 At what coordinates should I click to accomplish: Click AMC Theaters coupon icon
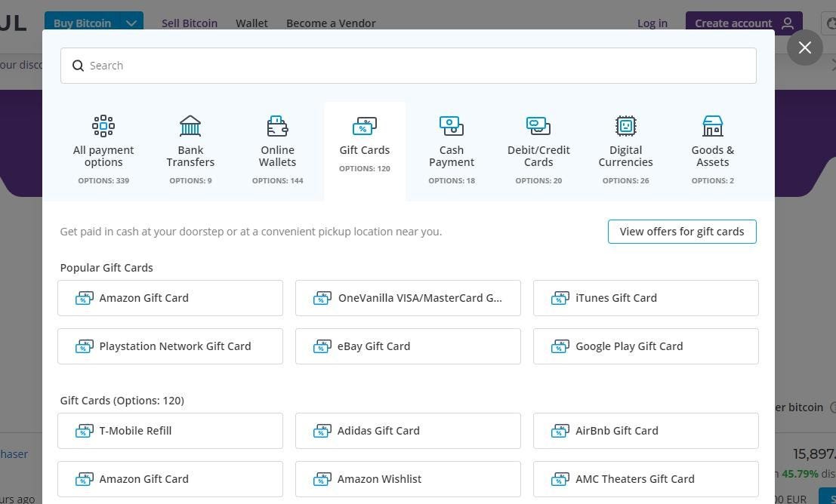click(560, 479)
